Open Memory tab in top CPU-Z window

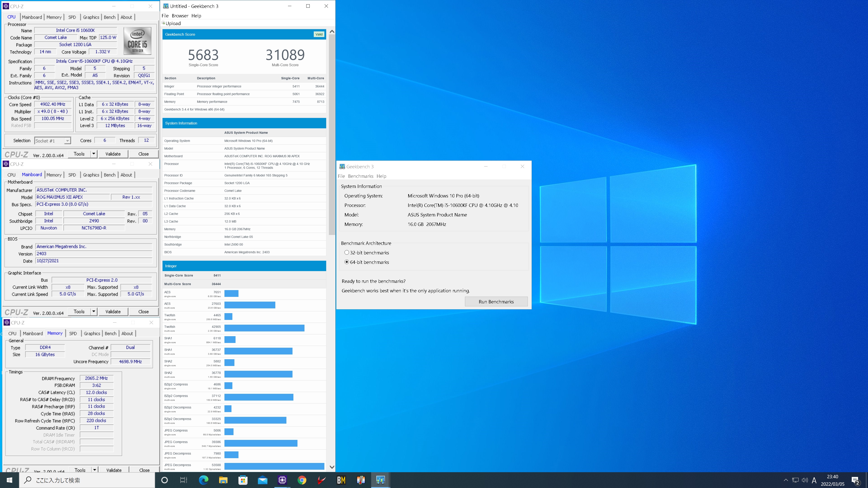point(54,17)
